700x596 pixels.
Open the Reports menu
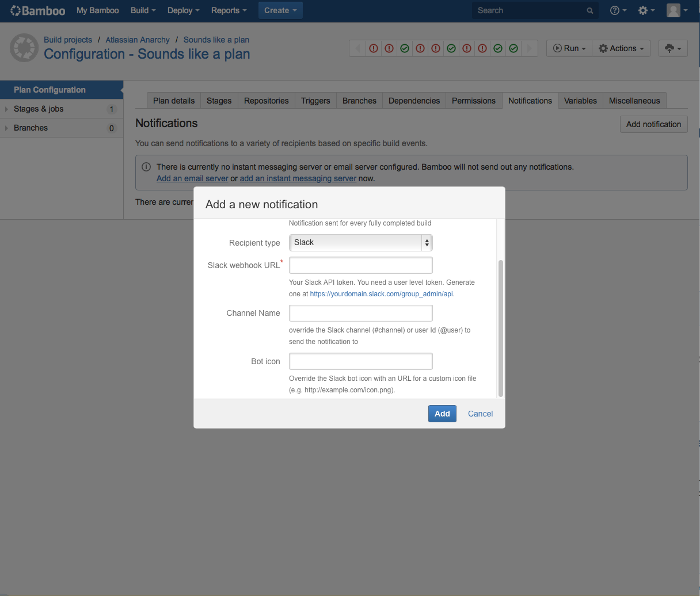(229, 10)
